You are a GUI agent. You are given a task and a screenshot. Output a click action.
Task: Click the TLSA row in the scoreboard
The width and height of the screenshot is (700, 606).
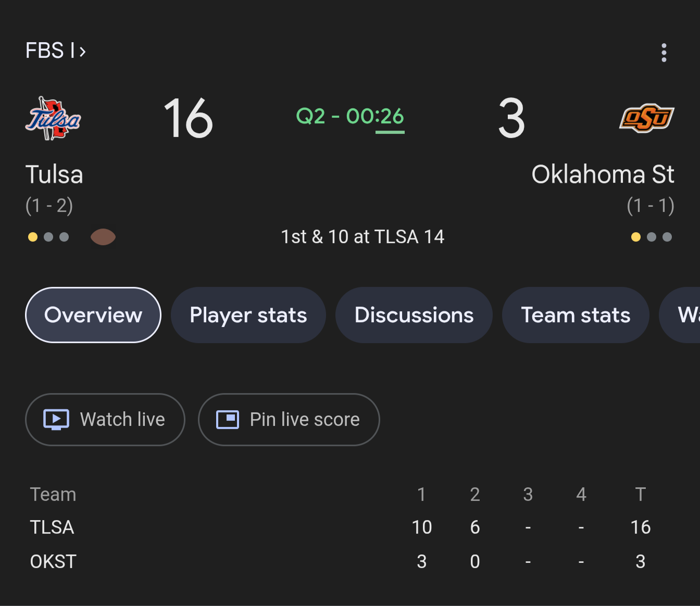tap(52, 527)
